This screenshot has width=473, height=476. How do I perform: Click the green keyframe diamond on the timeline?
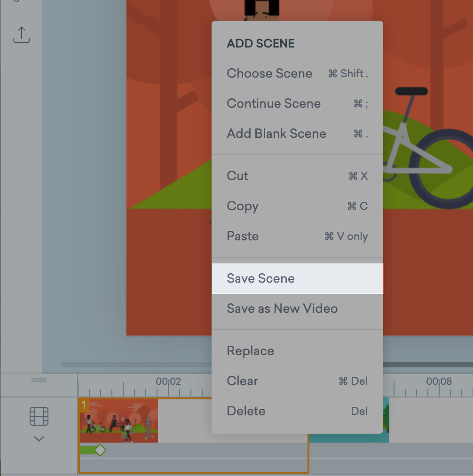(101, 450)
